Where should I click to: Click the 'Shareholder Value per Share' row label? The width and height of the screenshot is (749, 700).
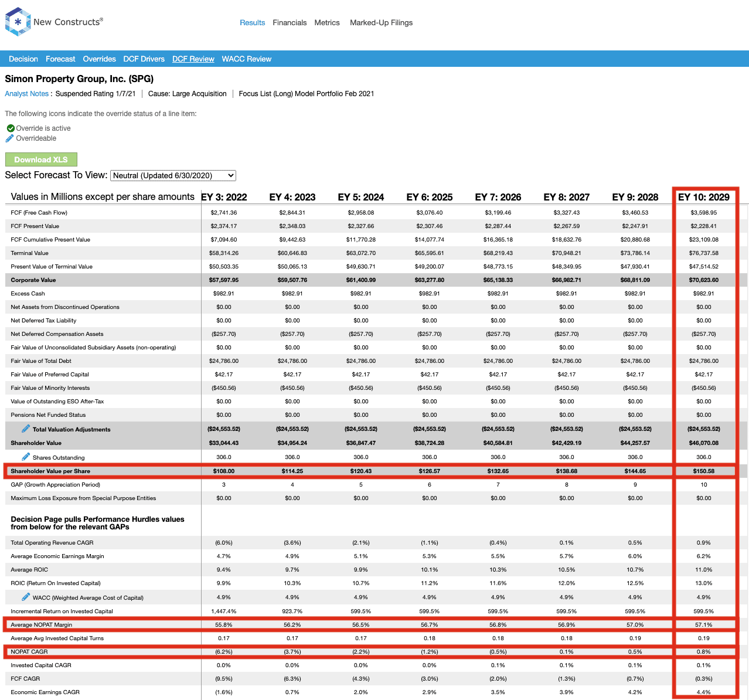click(50, 471)
